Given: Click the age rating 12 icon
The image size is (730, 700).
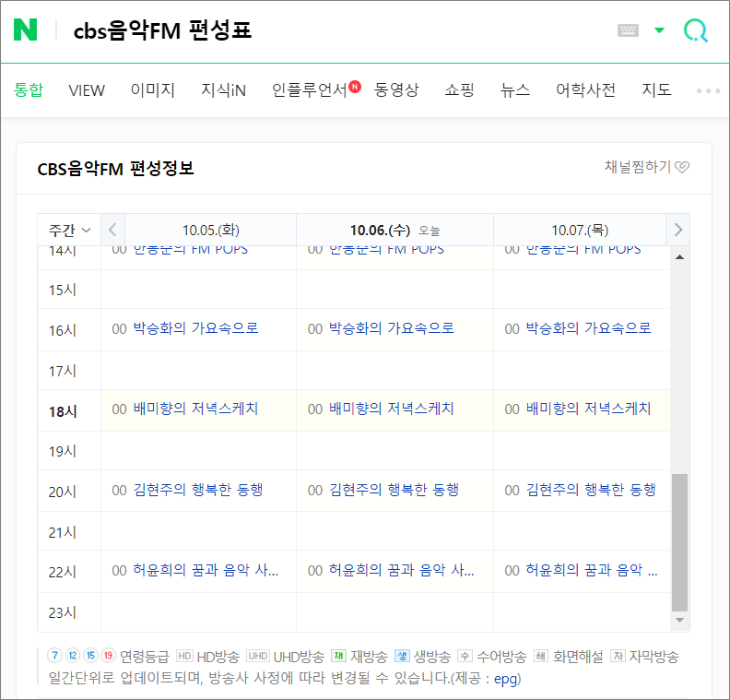Looking at the screenshot, I should pyautogui.click(x=73, y=656).
